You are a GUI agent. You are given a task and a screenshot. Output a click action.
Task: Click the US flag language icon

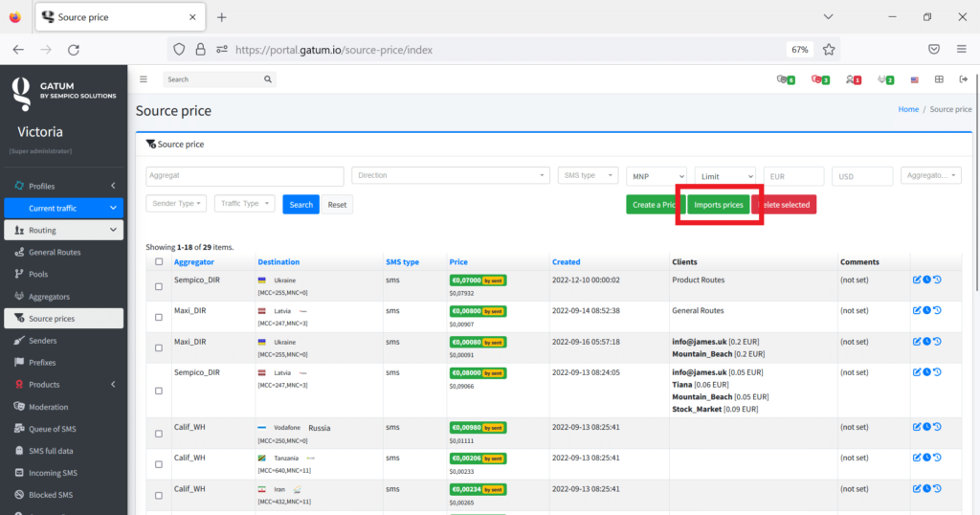point(915,79)
